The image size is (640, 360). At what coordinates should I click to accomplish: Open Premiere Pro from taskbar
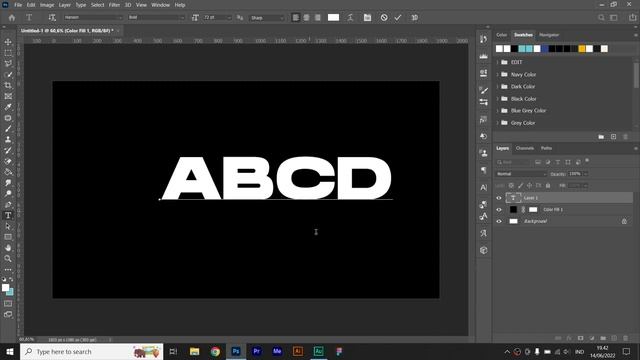[257, 351]
